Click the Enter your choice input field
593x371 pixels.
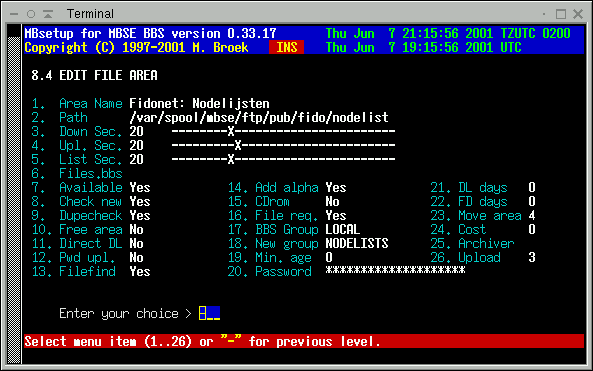[209, 313]
